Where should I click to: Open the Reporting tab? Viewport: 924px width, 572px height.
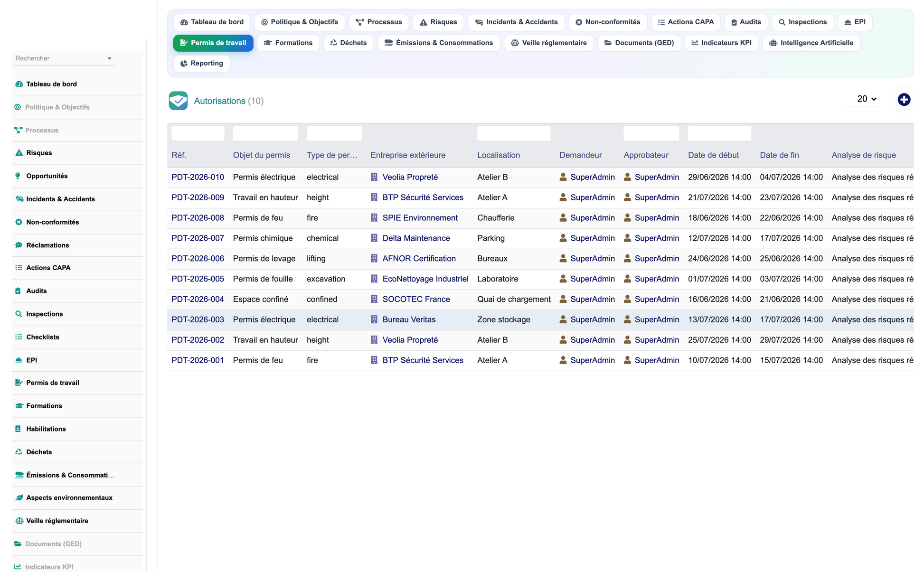pos(202,63)
